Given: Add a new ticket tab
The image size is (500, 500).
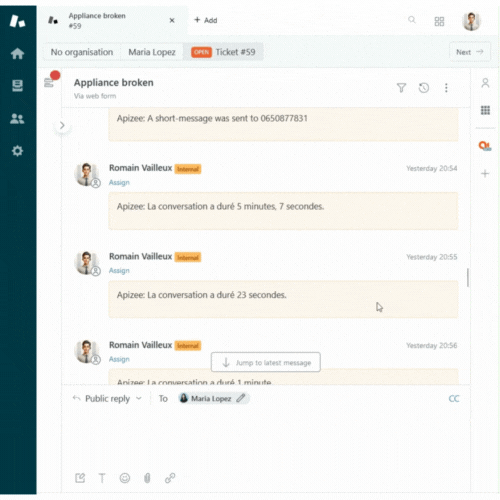Looking at the screenshot, I should click(x=206, y=20).
